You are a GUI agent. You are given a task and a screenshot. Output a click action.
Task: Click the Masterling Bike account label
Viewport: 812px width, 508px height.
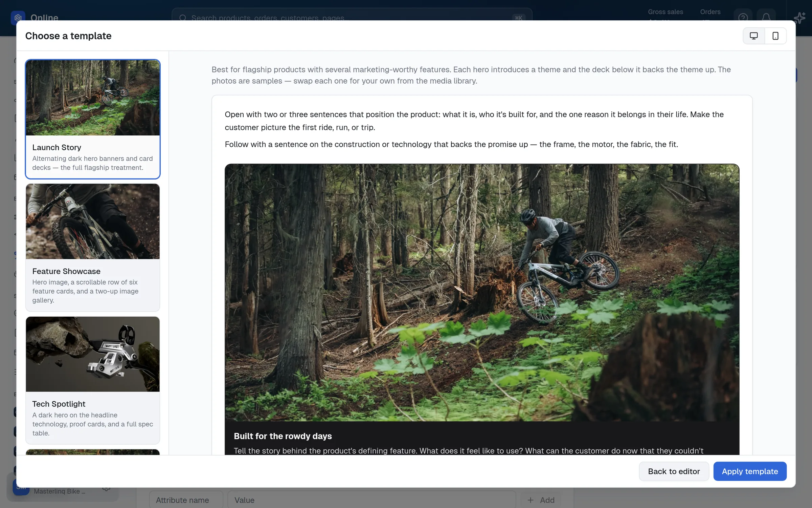coord(60,491)
